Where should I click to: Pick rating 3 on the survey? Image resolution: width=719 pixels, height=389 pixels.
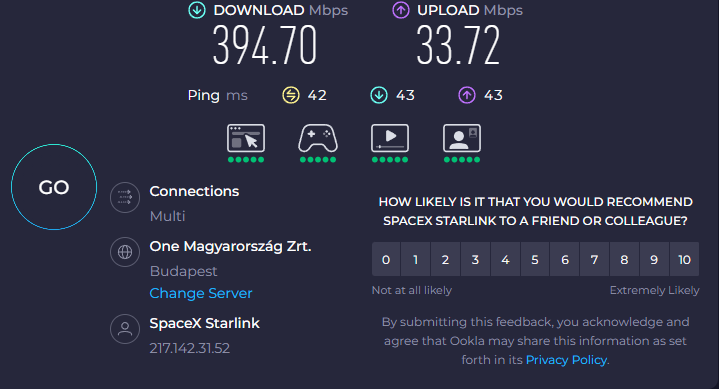click(x=475, y=260)
